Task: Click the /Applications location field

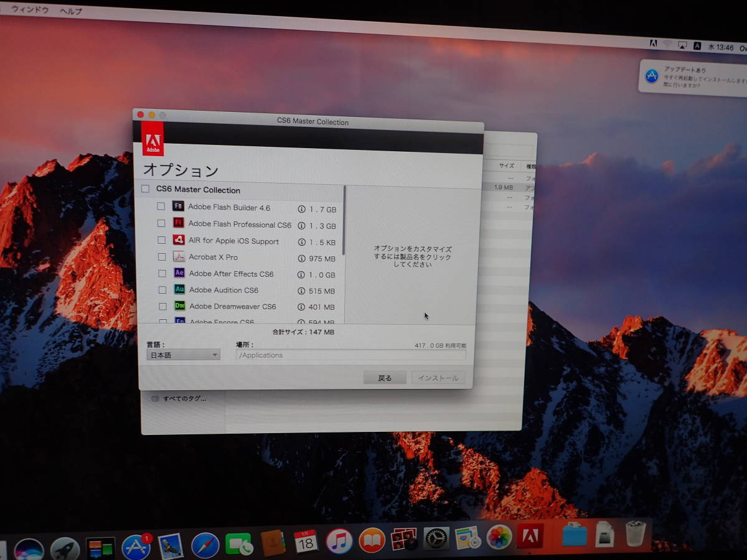Action: 350,355
